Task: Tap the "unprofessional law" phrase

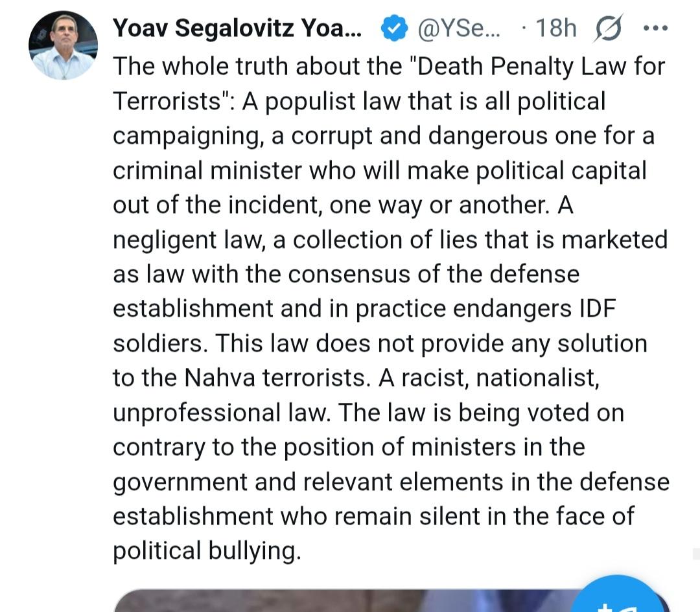Action: click(x=220, y=413)
